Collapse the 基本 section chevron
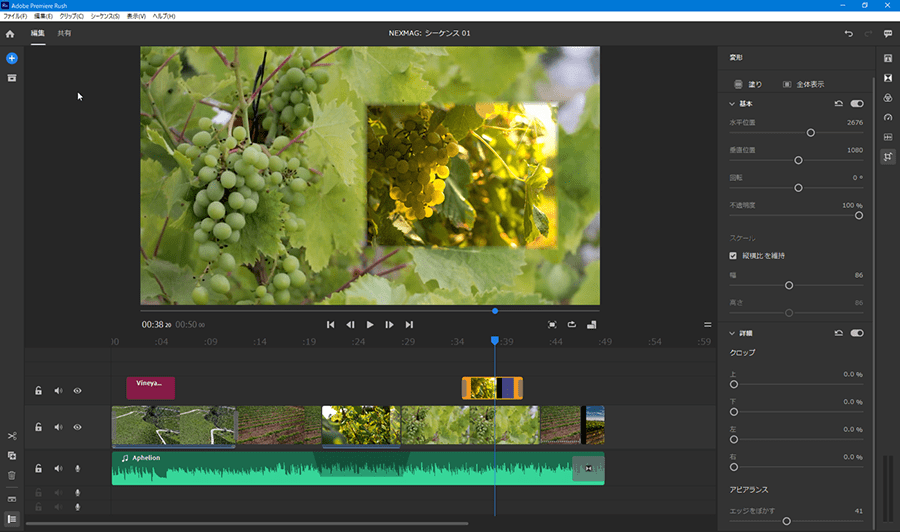 (732, 103)
